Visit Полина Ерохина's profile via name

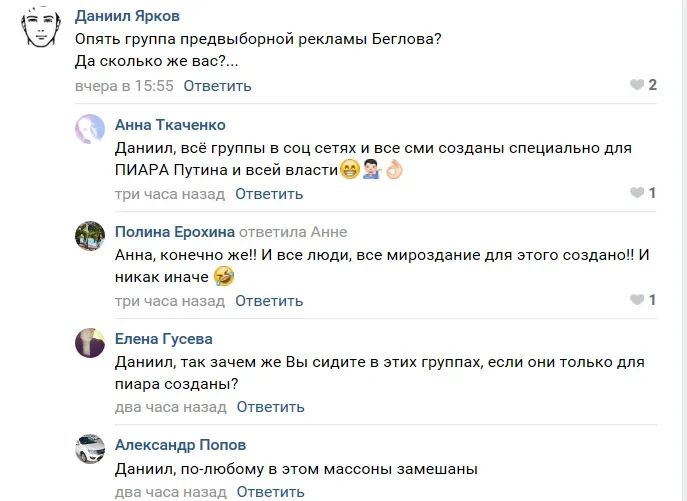[176, 232]
